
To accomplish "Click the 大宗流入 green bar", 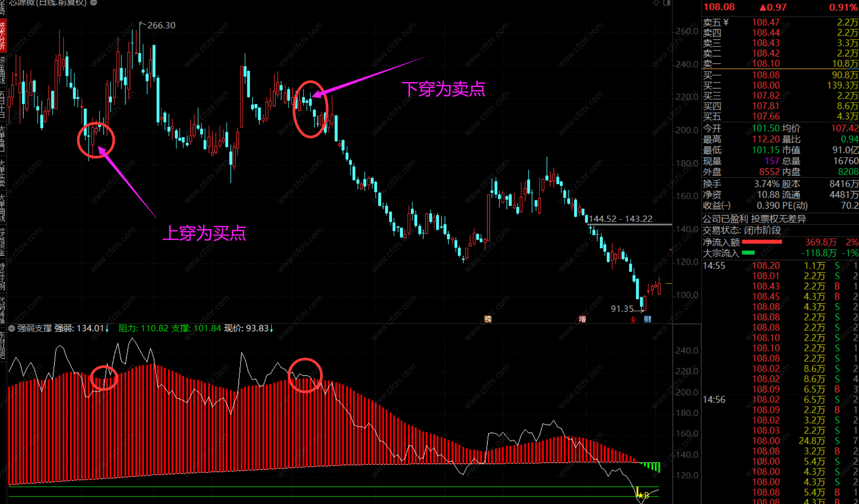I will [x=748, y=253].
